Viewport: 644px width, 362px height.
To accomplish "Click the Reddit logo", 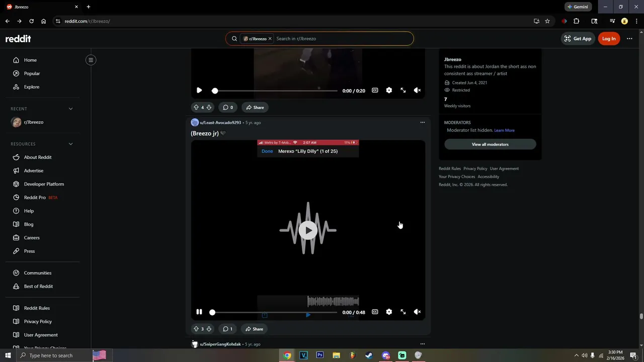I will (x=18, y=39).
